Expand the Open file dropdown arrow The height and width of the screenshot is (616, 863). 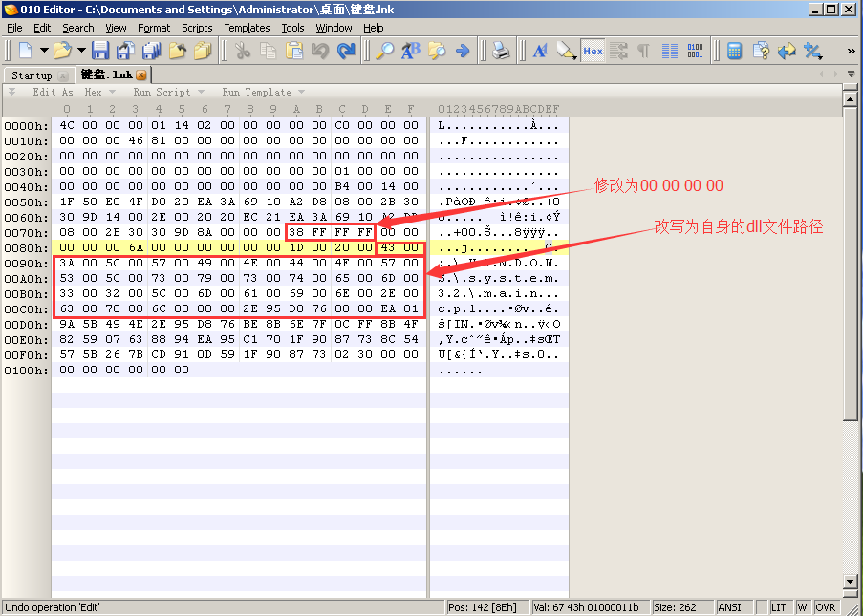(81, 51)
